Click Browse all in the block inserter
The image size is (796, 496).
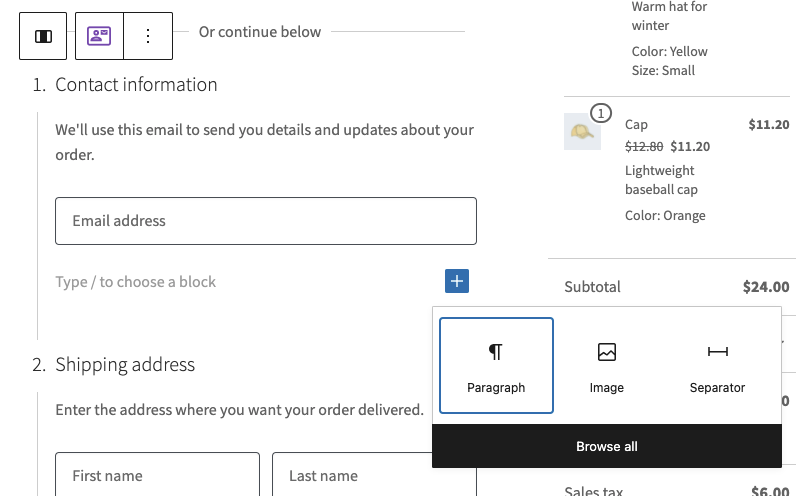(x=606, y=446)
